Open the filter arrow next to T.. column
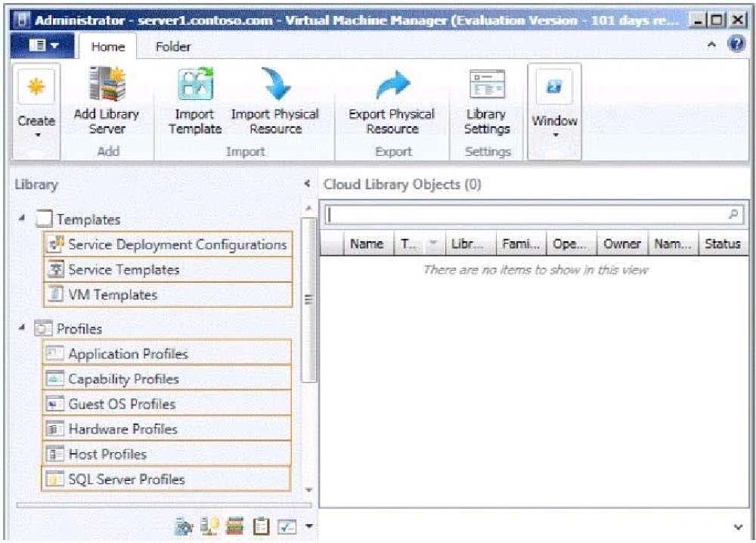756x543 pixels. tap(433, 244)
